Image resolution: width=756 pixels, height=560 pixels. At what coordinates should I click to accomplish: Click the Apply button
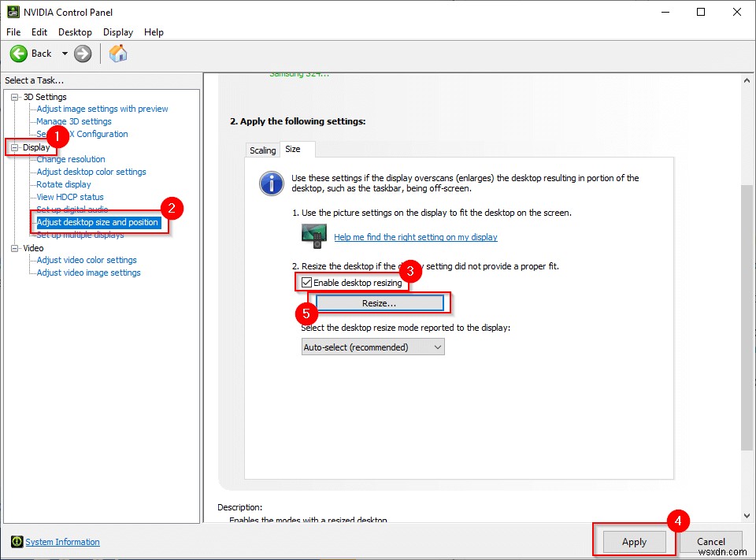(x=632, y=542)
